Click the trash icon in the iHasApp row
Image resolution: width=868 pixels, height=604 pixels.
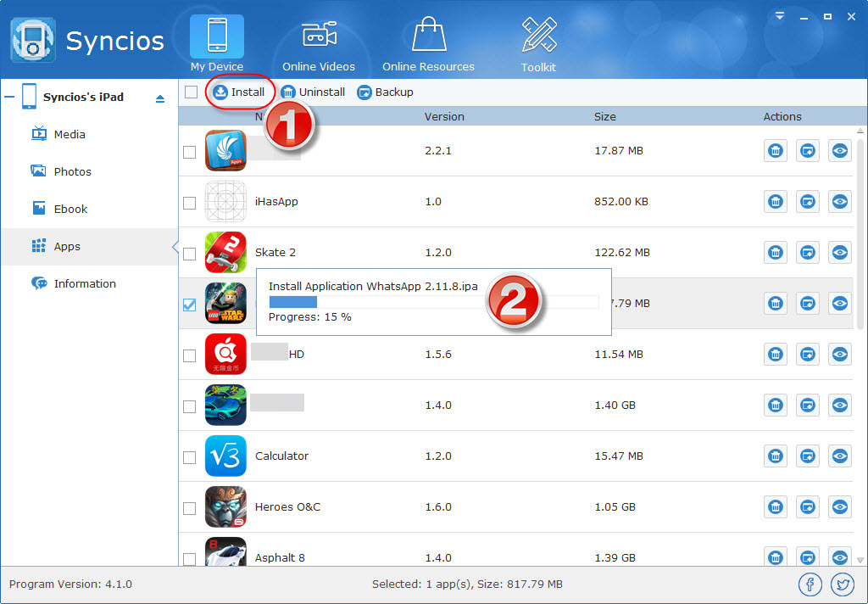[775, 202]
